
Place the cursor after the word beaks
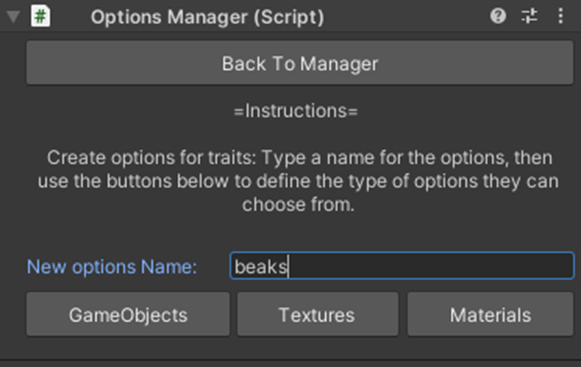[x=288, y=267]
